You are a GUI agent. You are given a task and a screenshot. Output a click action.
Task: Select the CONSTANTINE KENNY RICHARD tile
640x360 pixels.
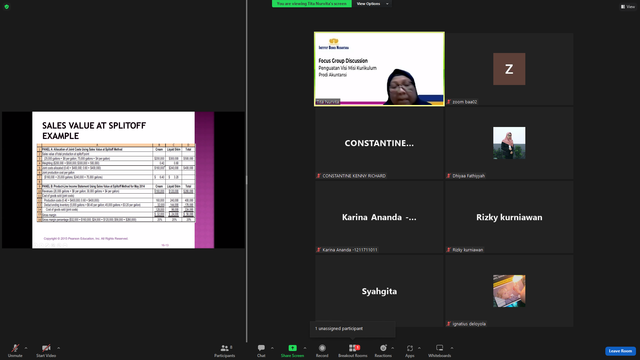pyautogui.click(x=379, y=143)
